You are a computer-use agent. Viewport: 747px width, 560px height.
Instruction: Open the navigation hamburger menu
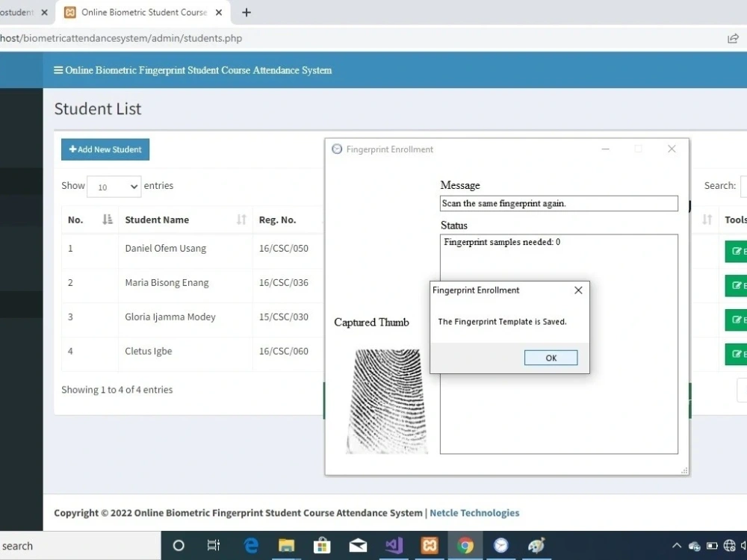click(58, 70)
